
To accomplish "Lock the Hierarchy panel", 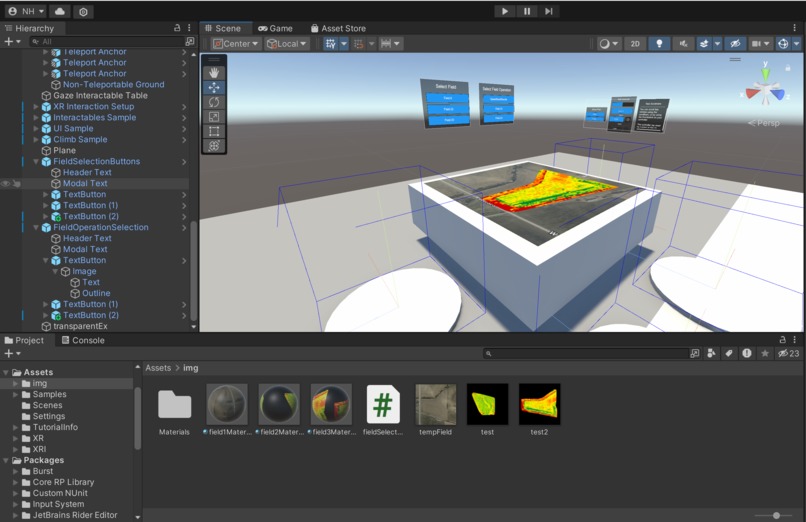I will click(177, 28).
